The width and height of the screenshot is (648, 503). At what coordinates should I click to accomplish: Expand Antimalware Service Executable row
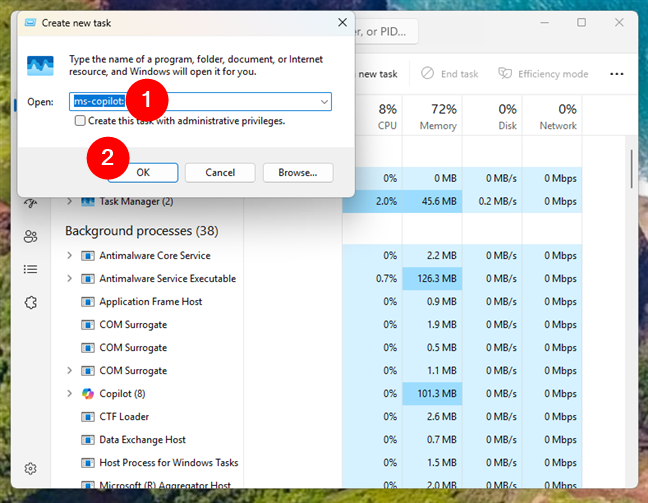click(x=69, y=279)
